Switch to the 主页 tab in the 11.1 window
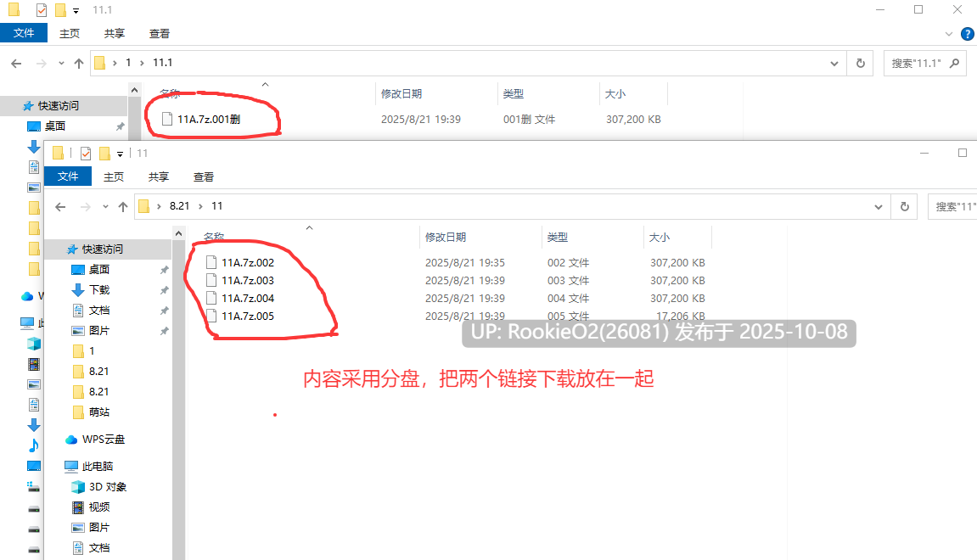The image size is (977, 560). click(x=69, y=34)
